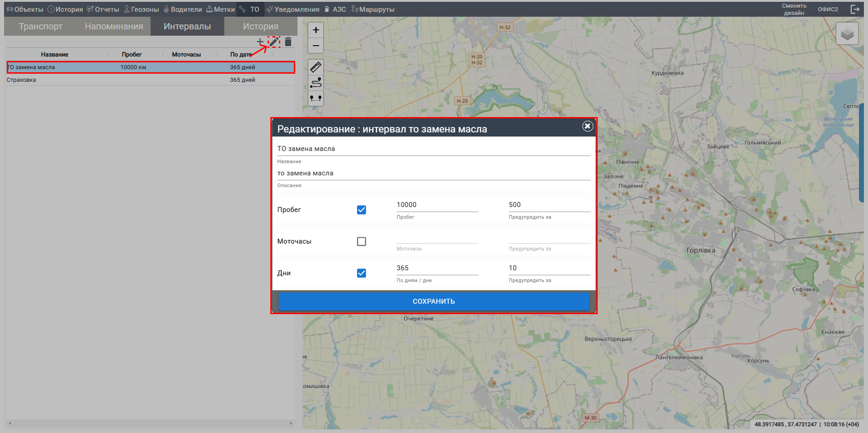Switch to the Напоминания tab
This screenshot has width=868, height=433.
pos(114,26)
